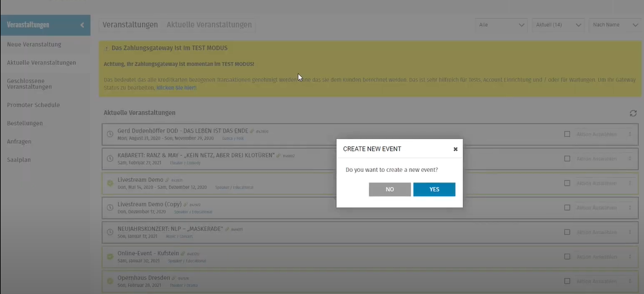Close the Create New Event dialog
This screenshot has width=644, height=294.
tap(455, 149)
